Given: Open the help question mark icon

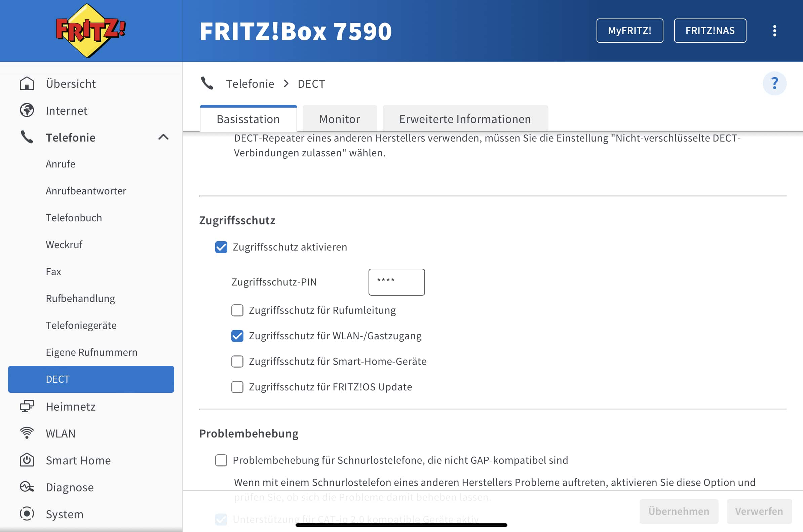Looking at the screenshot, I should (x=774, y=83).
